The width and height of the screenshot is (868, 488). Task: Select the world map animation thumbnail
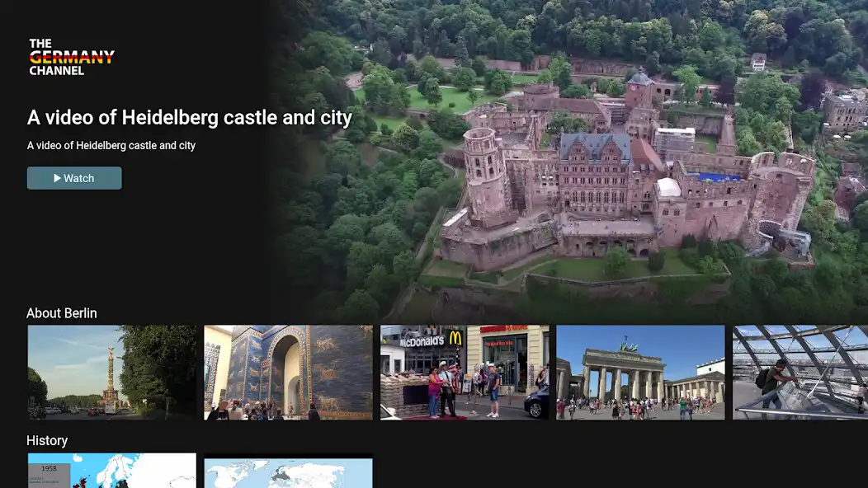coord(287,472)
